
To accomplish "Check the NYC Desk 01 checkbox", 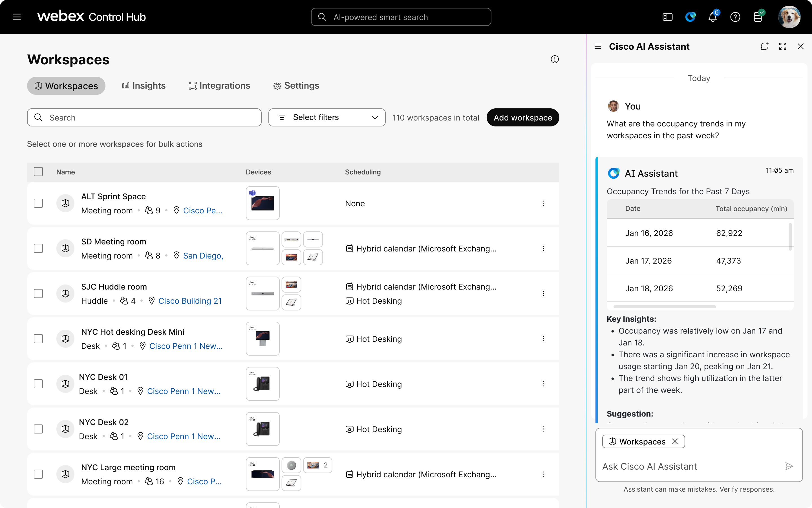I will click(x=38, y=384).
